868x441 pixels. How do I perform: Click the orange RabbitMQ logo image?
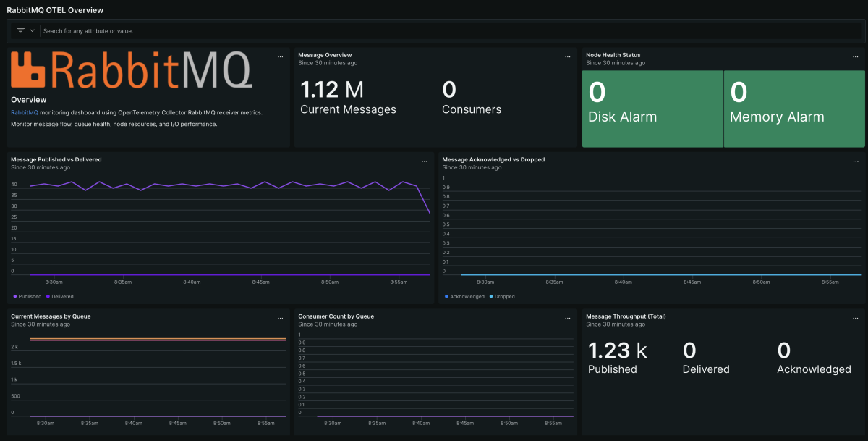click(x=131, y=71)
